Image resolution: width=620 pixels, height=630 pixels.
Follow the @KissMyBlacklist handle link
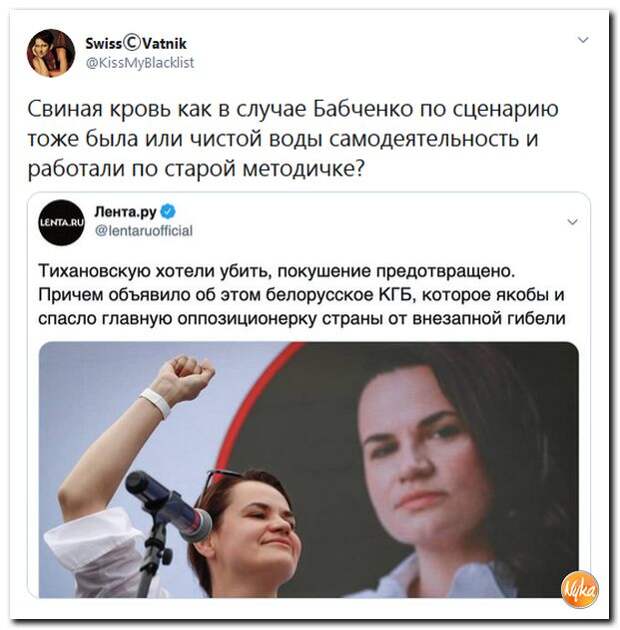140,63
